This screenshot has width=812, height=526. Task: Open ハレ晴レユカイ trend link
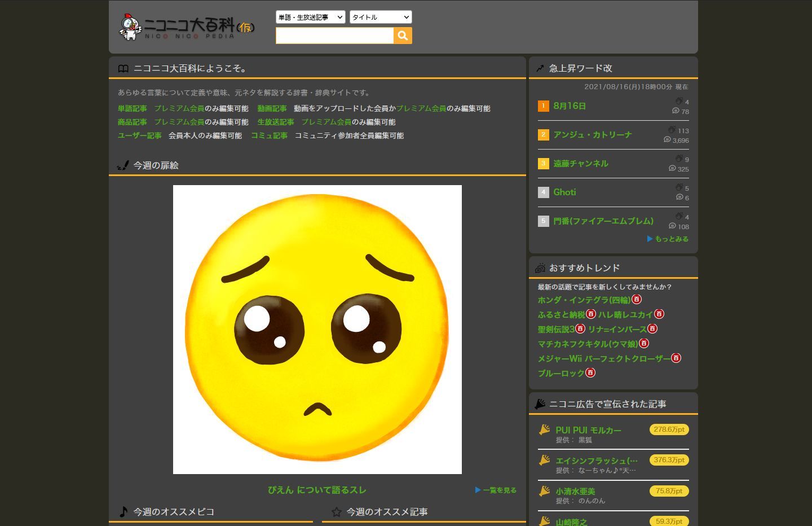(x=625, y=314)
